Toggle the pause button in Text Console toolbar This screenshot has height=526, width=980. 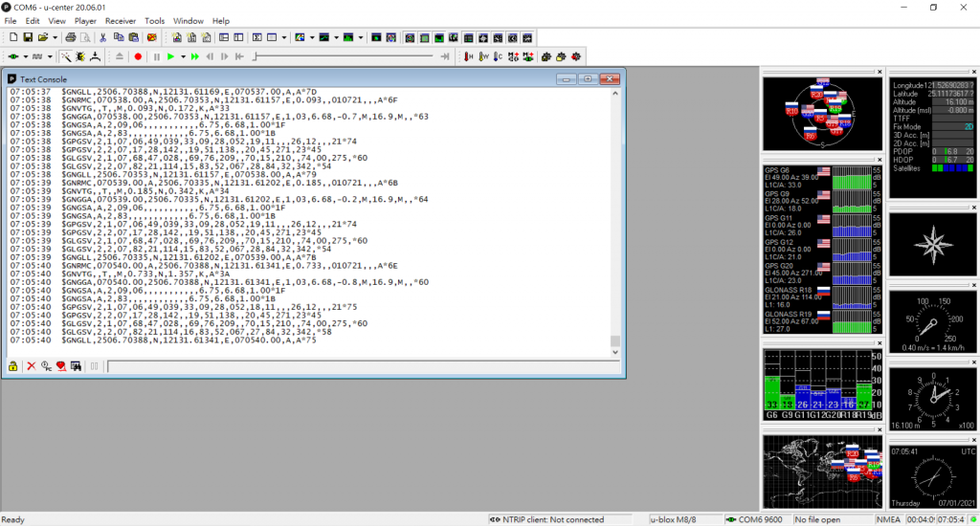tap(94, 366)
